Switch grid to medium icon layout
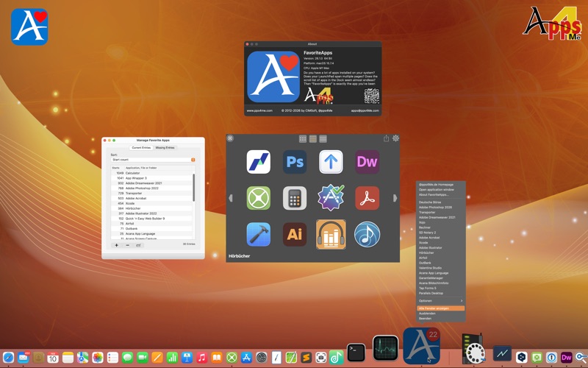 313,139
